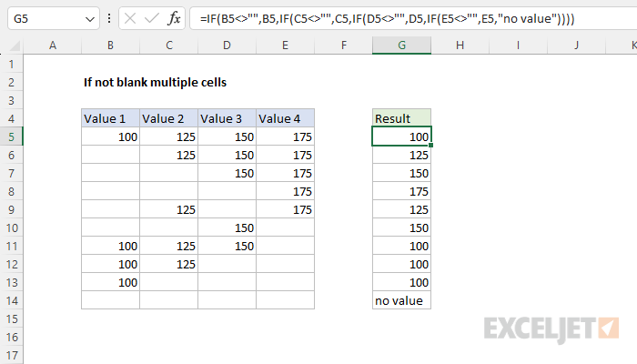The height and width of the screenshot is (364, 637).
Task: Select column B header
Action: pyautogui.click(x=110, y=45)
